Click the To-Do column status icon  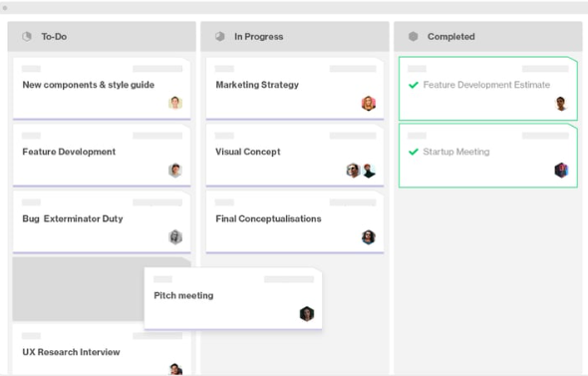point(27,36)
